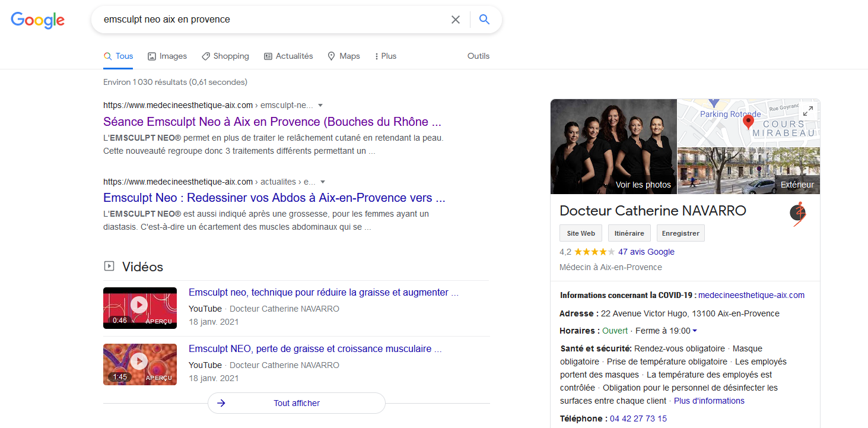Viewport: 868px width, 428px height.
Task: Open dropdown arrow next to emsculpt-ne... URL
Action: (x=320, y=105)
